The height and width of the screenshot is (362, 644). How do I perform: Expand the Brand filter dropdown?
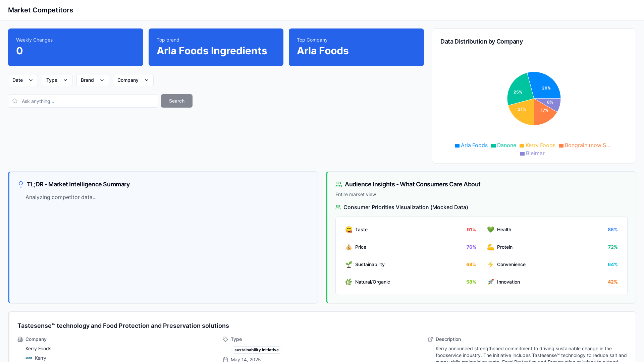[x=93, y=80]
